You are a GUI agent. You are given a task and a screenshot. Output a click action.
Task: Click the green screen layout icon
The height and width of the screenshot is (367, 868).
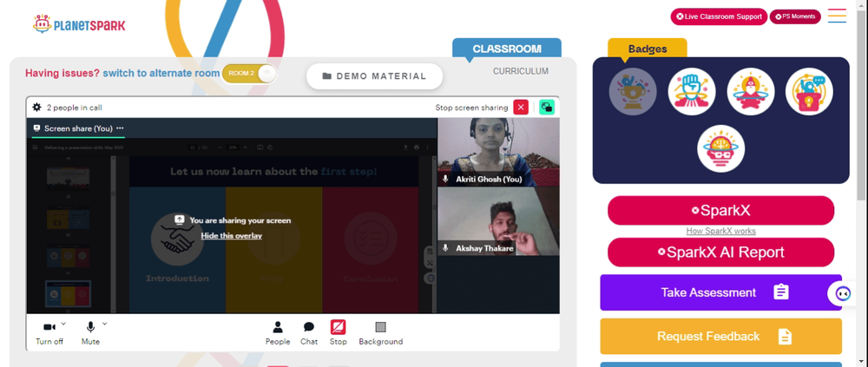point(547,108)
